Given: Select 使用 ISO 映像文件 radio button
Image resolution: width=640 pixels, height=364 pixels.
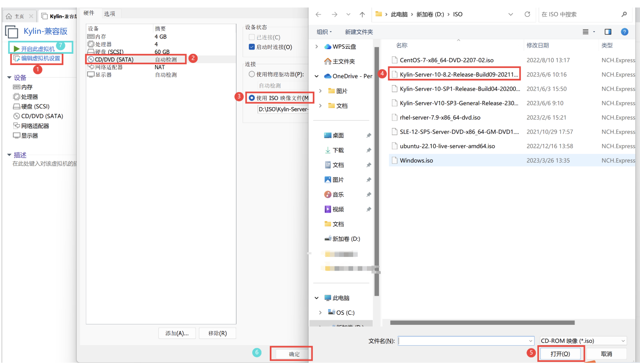Looking at the screenshot, I should pos(252,98).
